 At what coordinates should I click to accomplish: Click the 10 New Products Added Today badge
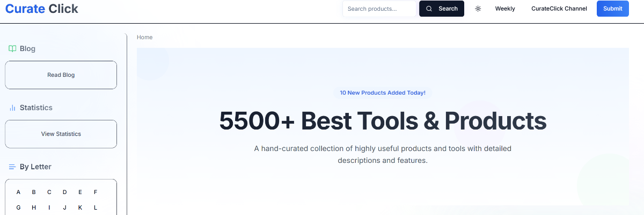tap(382, 93)
